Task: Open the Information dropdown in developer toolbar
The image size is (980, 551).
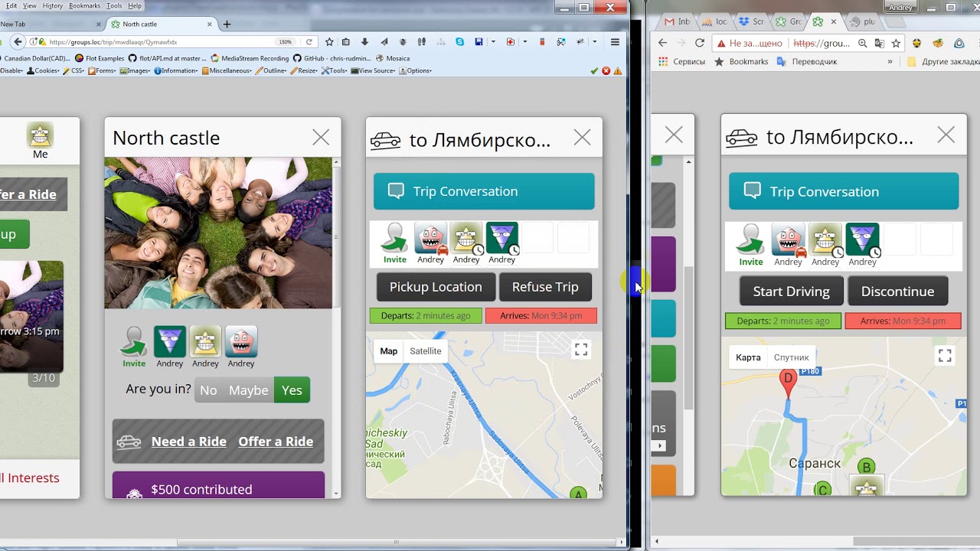Action: [176, 70]
